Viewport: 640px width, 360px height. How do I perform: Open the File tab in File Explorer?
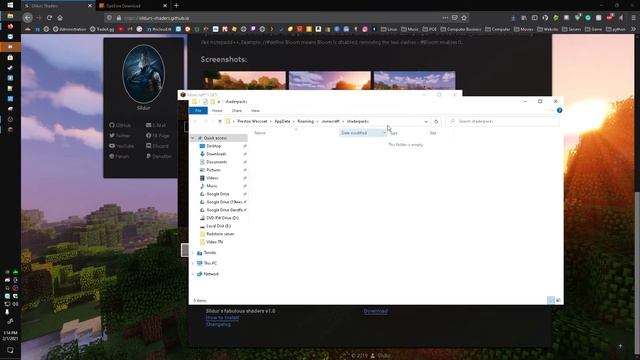[198, 111]
